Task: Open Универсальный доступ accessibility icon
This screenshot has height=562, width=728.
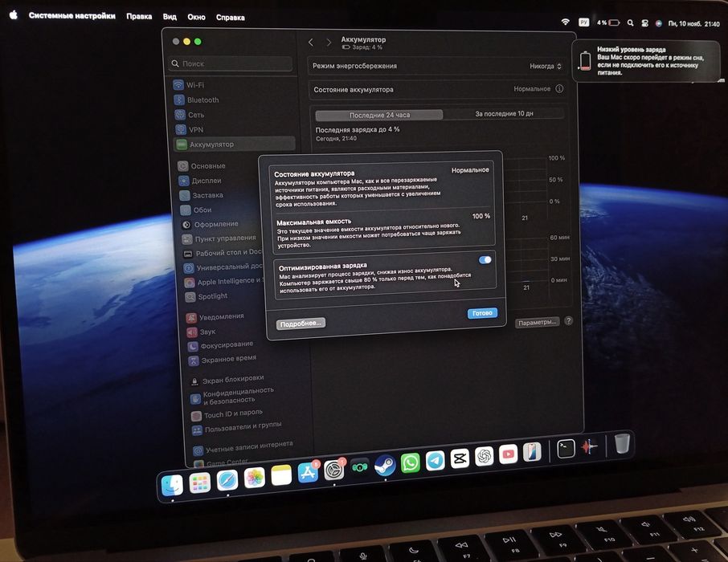Action: click(x=189, y=268)
